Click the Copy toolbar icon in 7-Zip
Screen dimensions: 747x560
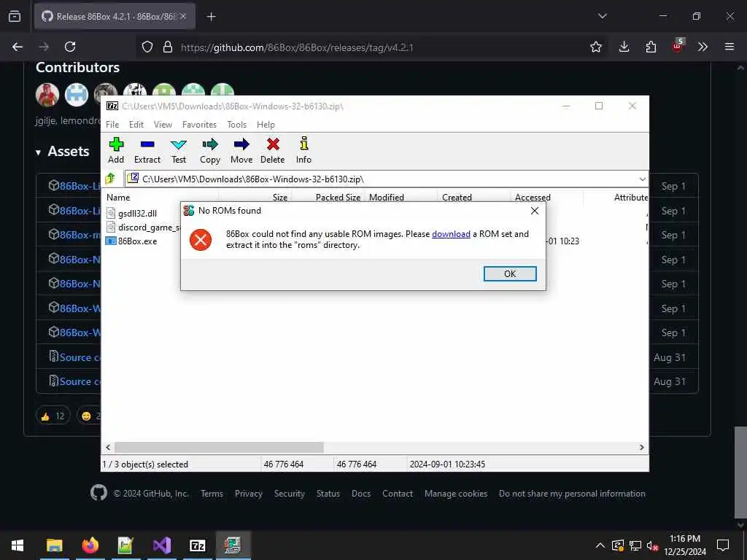210,150
